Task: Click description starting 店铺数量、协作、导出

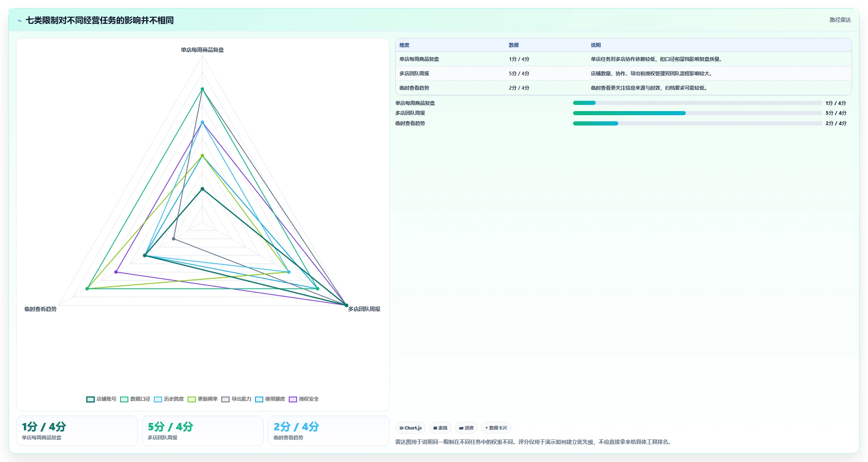Action: point(652,74)
